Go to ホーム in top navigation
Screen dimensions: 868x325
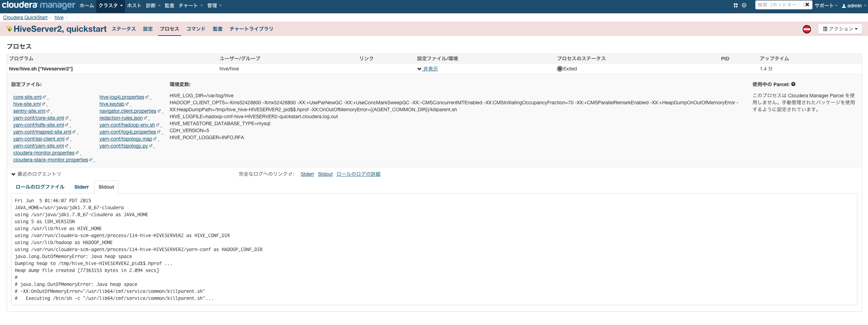click(87, 6)
